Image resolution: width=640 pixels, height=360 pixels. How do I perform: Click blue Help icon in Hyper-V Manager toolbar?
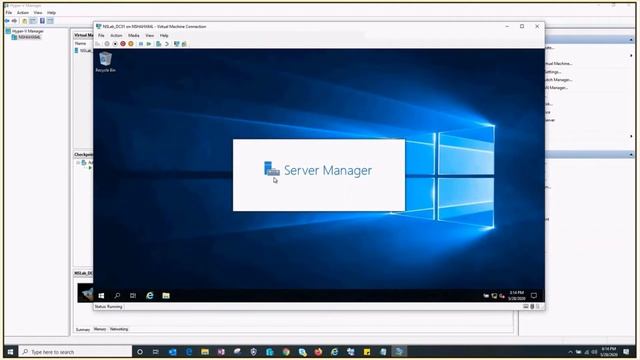[x=42, y=20]
